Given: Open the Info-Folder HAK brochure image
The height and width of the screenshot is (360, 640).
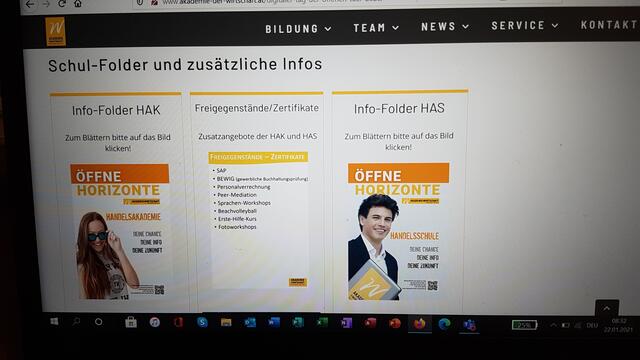Looking at the screenshot, I should 120,232.
